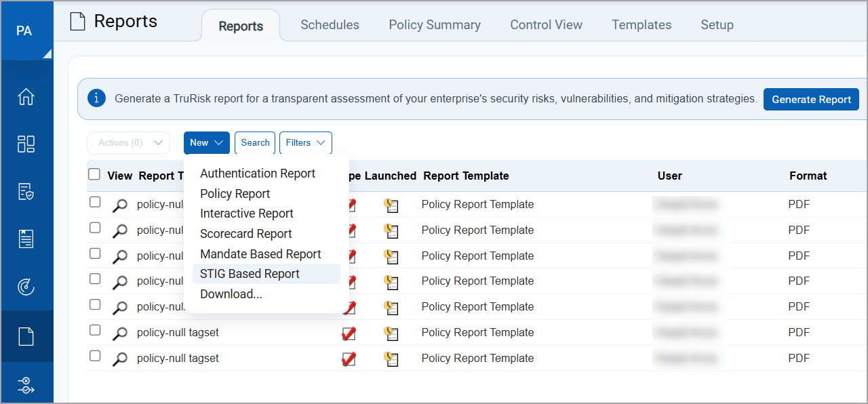Viewport: 868px width, 404px height.
Task: Check the last report row checkbox
Action: tap(95, 356)
